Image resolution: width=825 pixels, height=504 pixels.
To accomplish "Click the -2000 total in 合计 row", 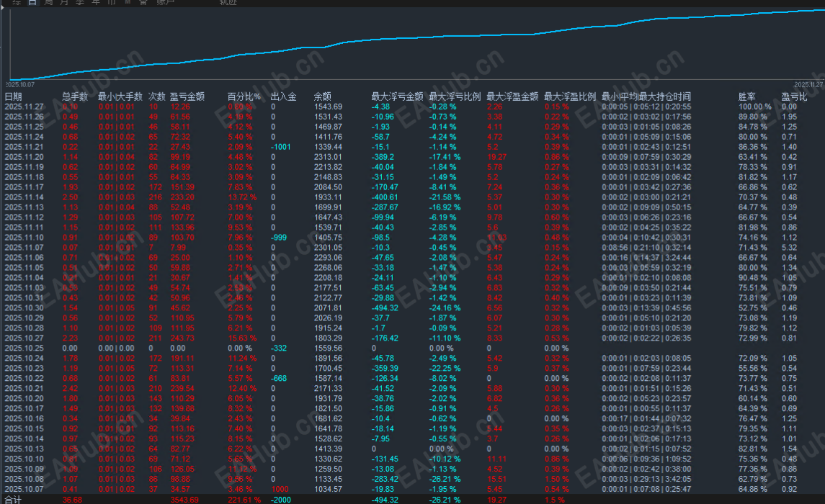I will [x=280, y=500].
